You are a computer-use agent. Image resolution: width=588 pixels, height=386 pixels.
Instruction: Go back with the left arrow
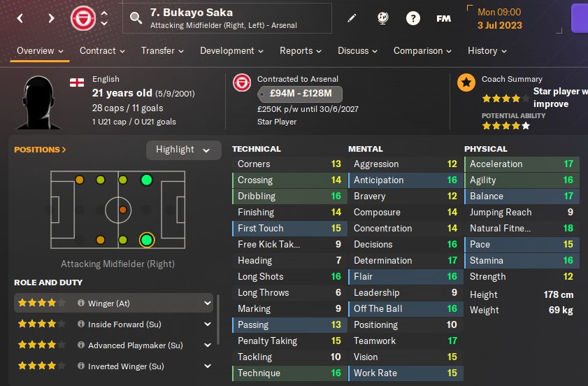tap(20, 18)
